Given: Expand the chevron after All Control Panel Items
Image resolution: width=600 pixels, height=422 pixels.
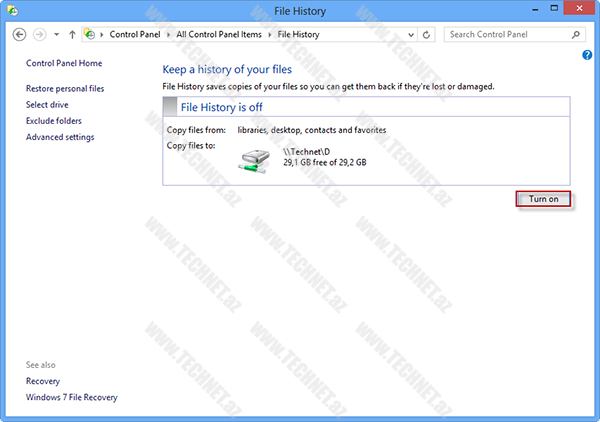Looking at the screenshot, I should [269, 34].
